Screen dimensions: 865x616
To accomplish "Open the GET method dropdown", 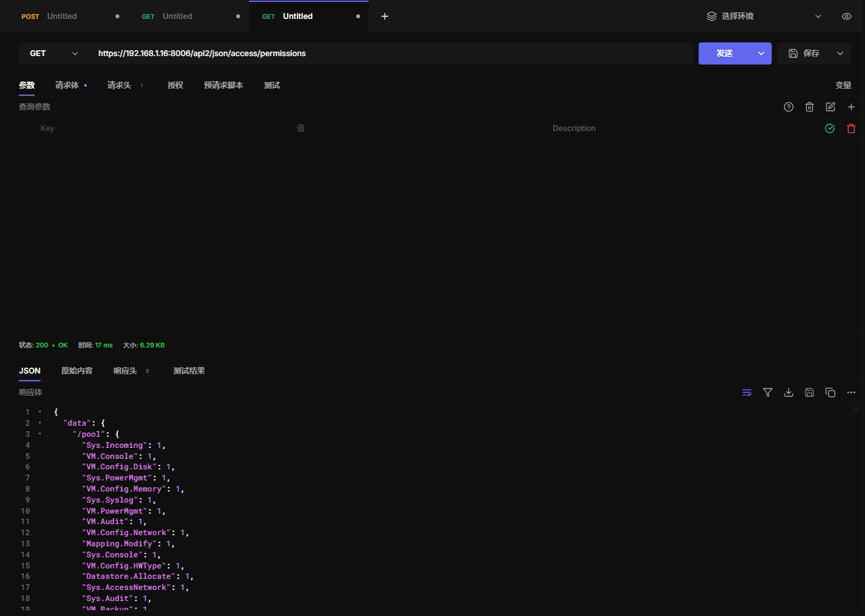I will click(53, 53).
